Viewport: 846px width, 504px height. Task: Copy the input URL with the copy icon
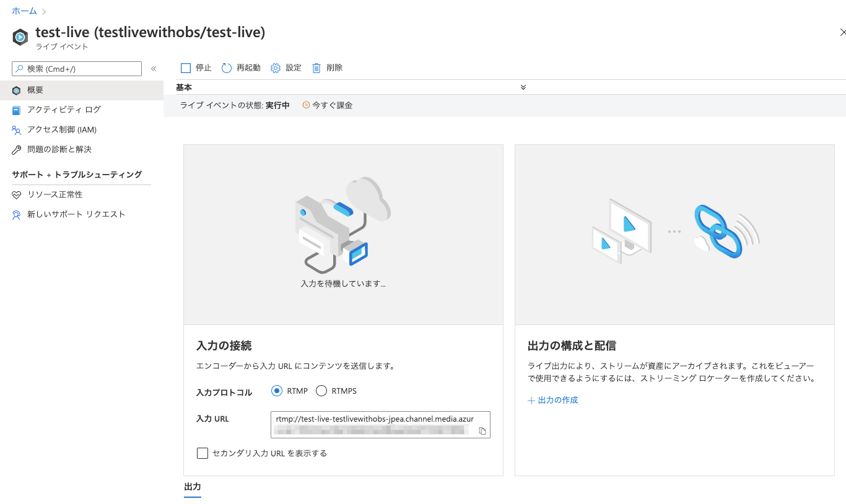coord(482,431)
